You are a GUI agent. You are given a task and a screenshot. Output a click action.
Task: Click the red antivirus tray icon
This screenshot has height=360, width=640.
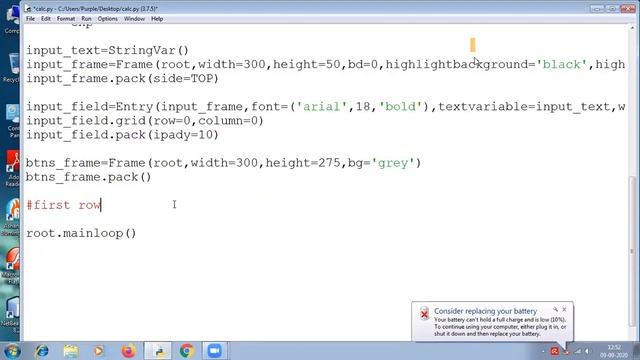click(554, 351)
